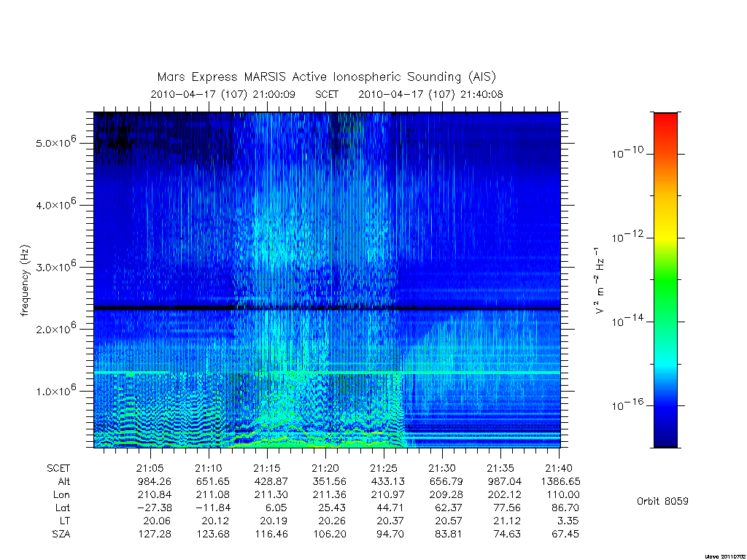Click the 4.0×10^6 frequency tick label
The height and width of the screenshot is (560, 747).
[56, 204]
